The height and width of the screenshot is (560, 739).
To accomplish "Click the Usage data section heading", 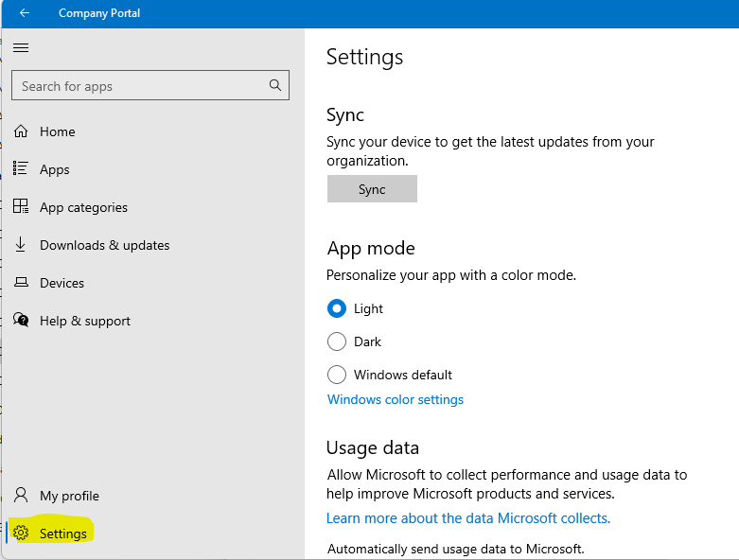I will (373, 448).
